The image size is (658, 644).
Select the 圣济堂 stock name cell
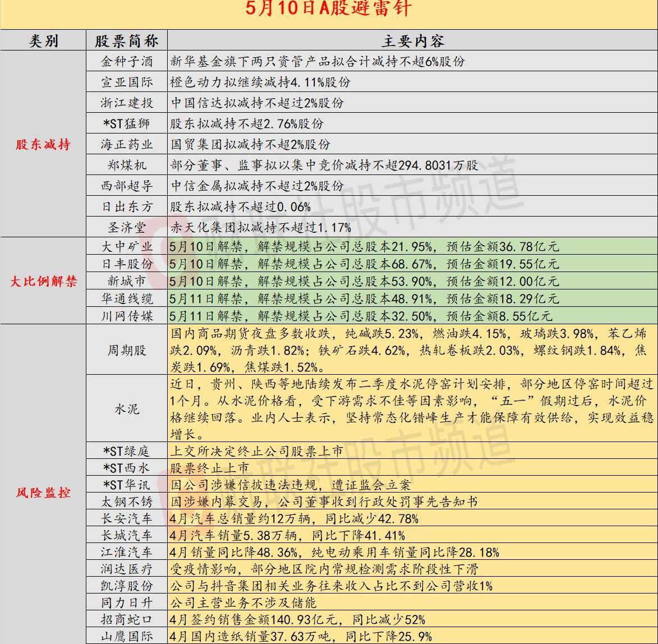(127, 227)
